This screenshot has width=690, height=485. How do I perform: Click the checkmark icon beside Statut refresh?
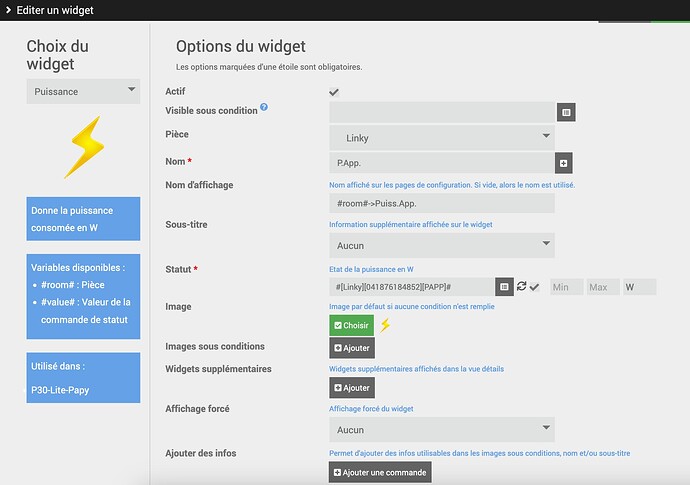[x=534, y=287]
